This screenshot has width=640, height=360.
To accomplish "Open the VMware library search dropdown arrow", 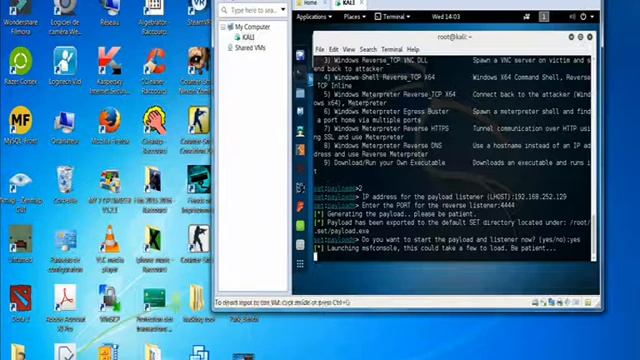I will pyautogui.click(x=283, y=9).
